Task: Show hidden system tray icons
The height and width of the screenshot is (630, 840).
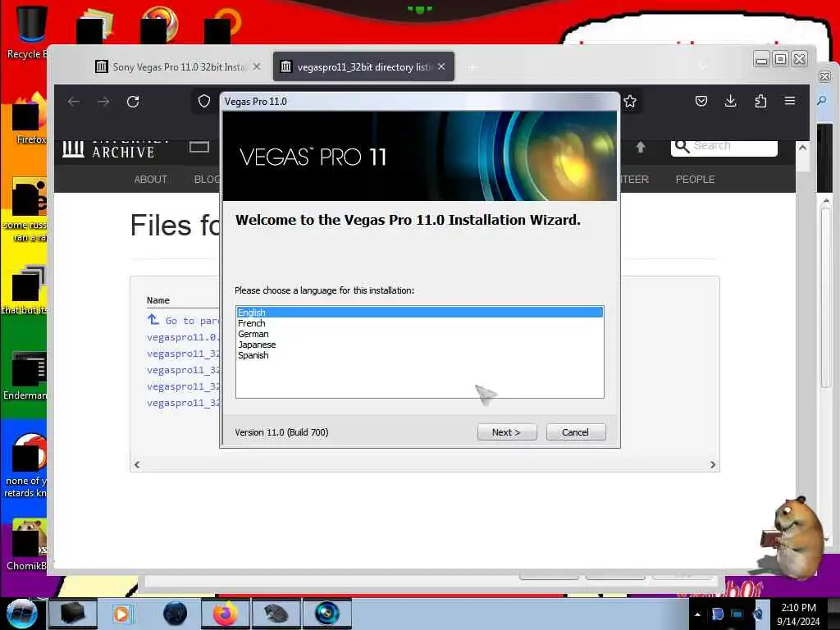Action: pyautogui.click(x=697, y=614)
